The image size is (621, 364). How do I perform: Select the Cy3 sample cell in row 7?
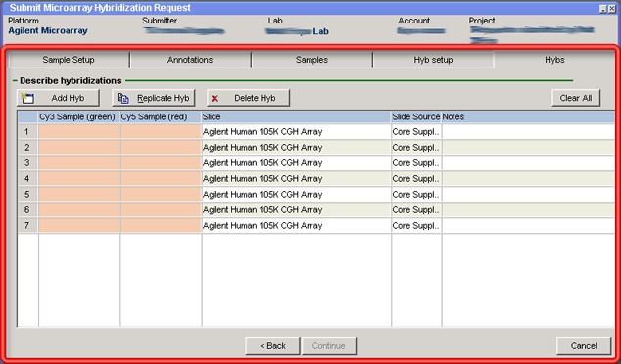click(79, 225)
